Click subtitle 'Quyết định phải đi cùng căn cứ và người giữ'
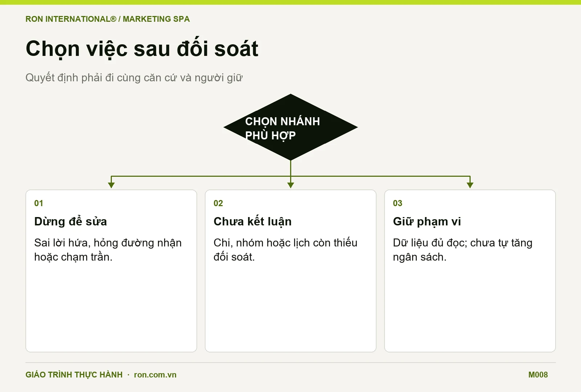The width and height of the screenshot is (581, 392). (134, 78)
